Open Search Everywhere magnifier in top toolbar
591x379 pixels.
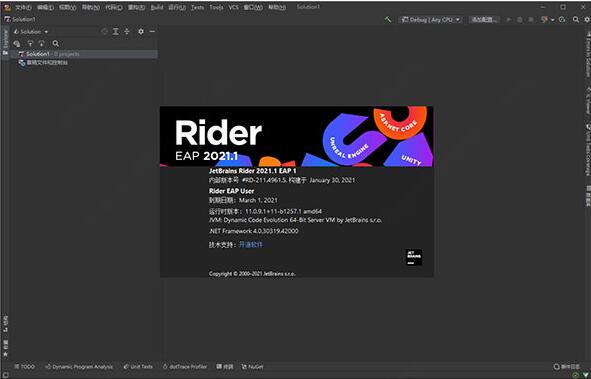tap(576, 19)
